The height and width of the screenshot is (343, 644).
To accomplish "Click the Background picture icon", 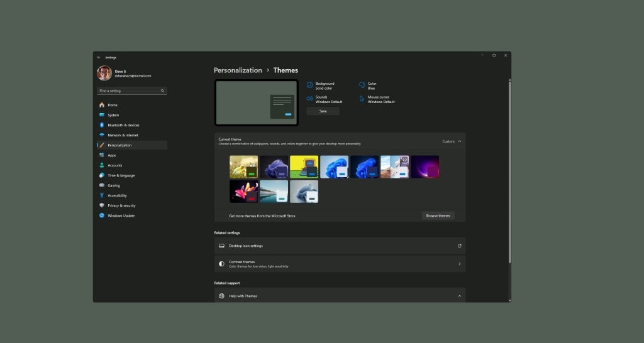I will [x=309, y=85].
